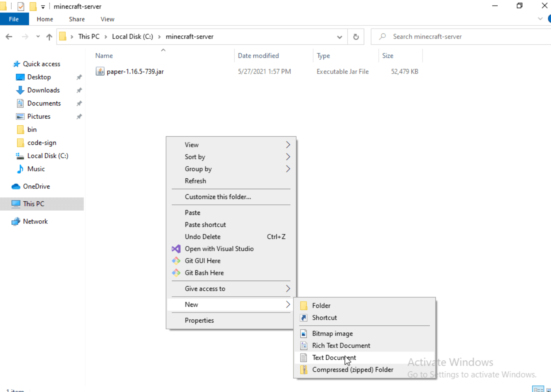Open Git Bash Here from the context menu
This screenshot has width=551, height=392.
coord(204,272)
